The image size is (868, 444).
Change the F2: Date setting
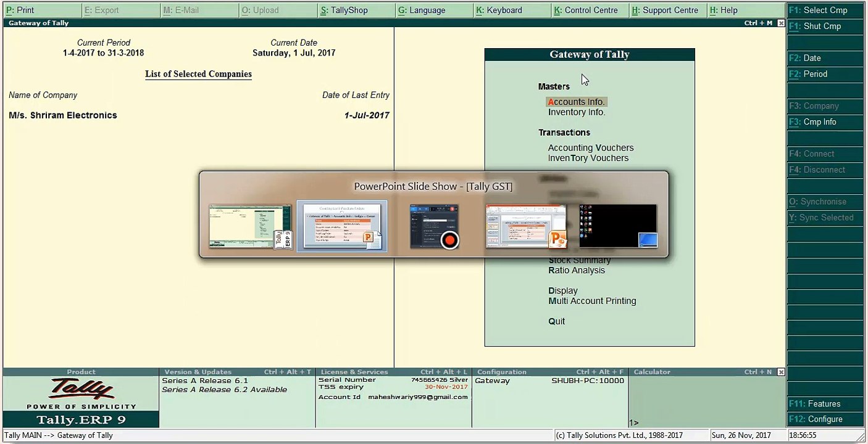(825, 58)
